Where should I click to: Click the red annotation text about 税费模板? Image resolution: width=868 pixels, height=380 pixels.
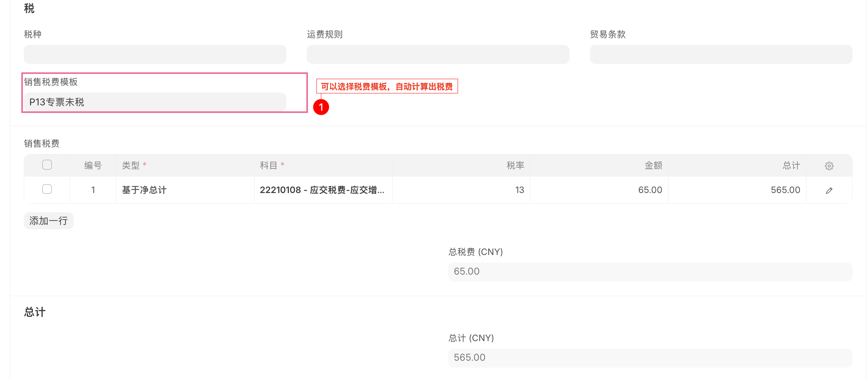click(387, 87)
